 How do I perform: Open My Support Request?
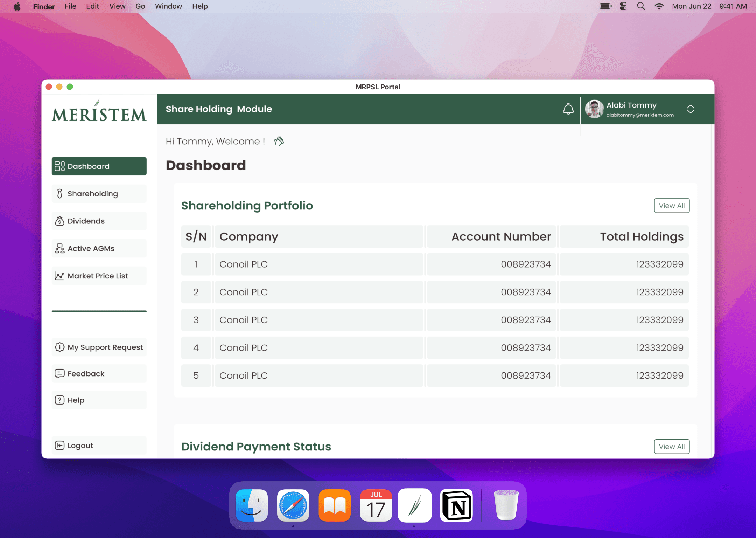[x=99, y=347]
